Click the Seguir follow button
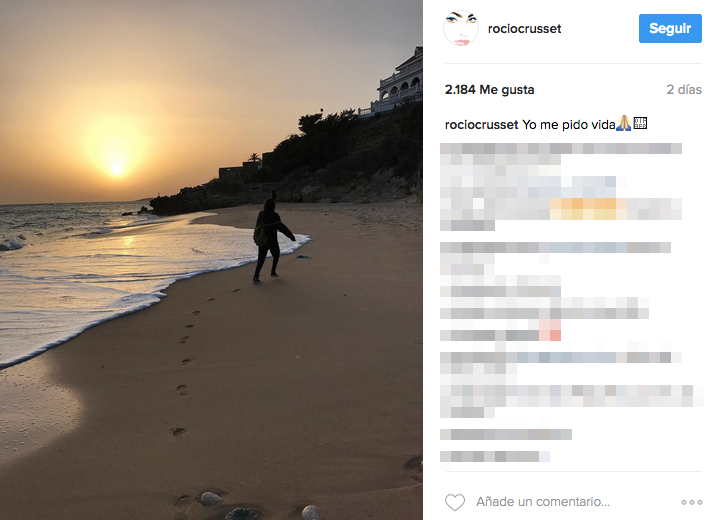The image size is (717, 520). 670,28
